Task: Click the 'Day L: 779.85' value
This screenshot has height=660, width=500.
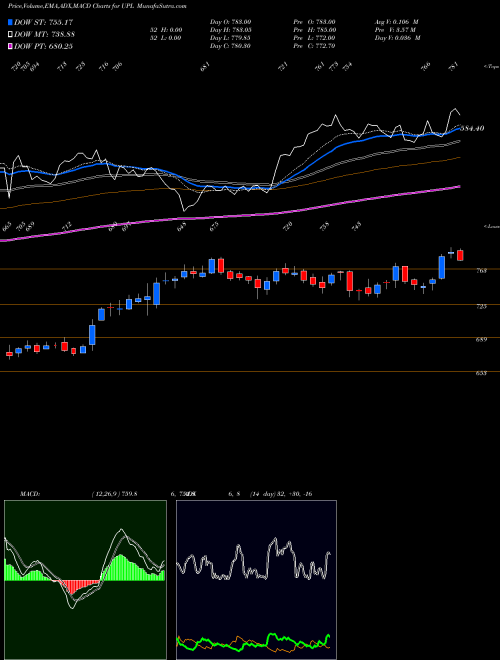Action: point(230,38)
